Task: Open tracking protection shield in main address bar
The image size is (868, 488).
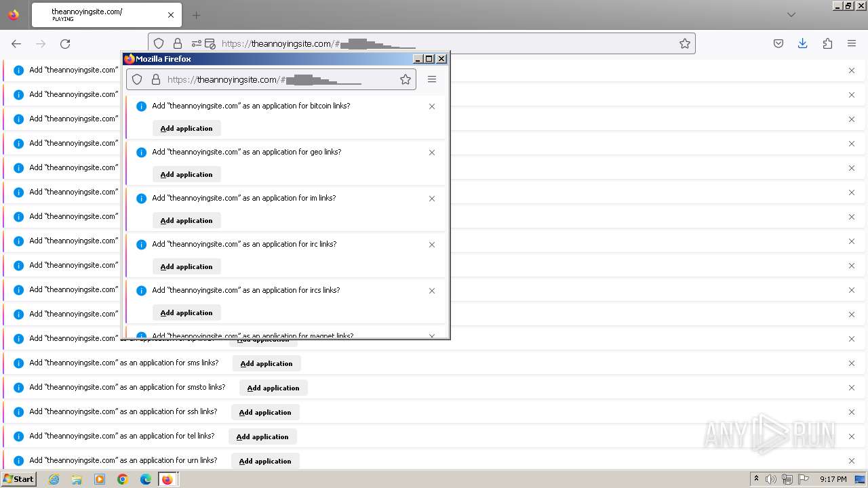Action: click(159, 43)
